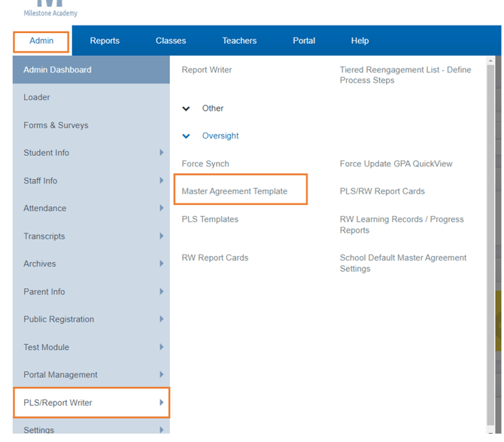504x442 pixels.
Task: Expand the PLS/Report Writer arrow
Action: [x=161, y=403]
